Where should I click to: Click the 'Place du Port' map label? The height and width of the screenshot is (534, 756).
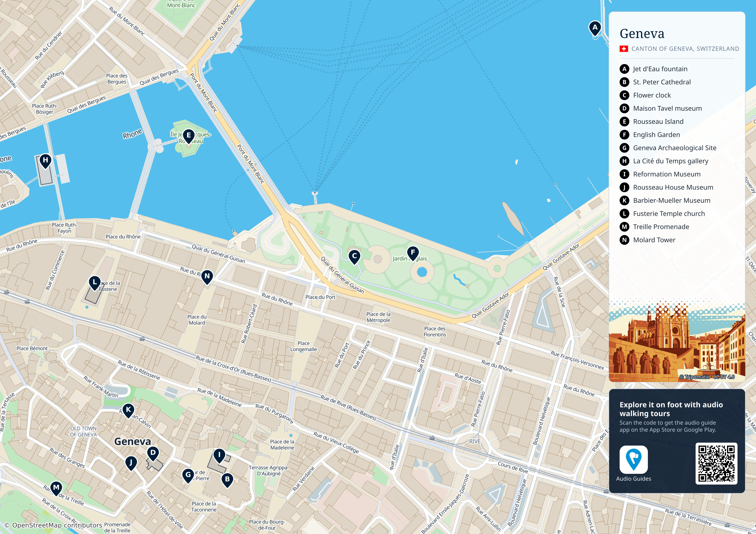tap(320, 297)
